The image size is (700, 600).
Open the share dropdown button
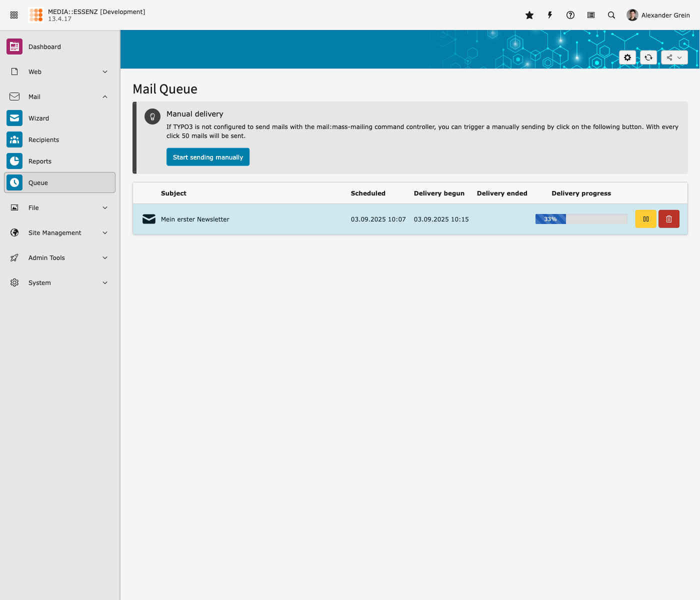point(674,57)
